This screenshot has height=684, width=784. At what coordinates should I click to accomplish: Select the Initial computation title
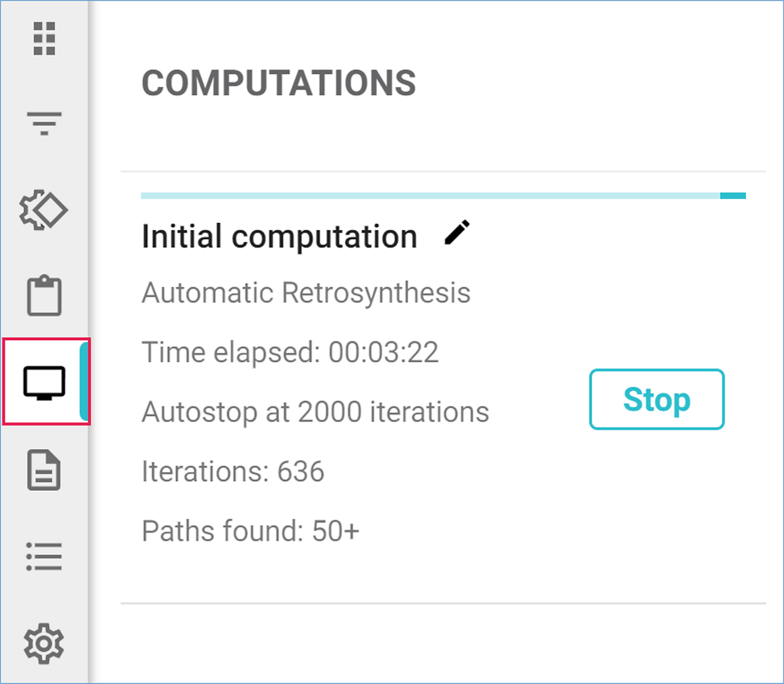(279, 237)
